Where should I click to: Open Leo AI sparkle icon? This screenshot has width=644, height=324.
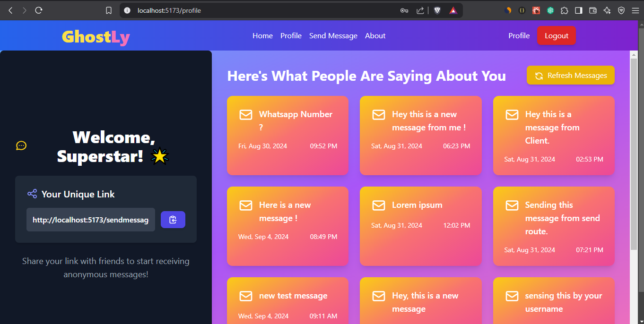(x=607, y=10)
